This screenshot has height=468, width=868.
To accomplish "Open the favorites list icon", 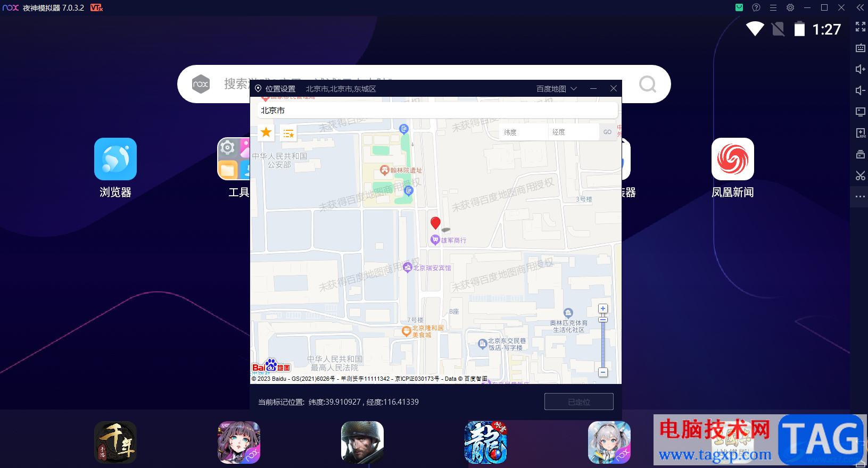I will [x=288, y=134].
